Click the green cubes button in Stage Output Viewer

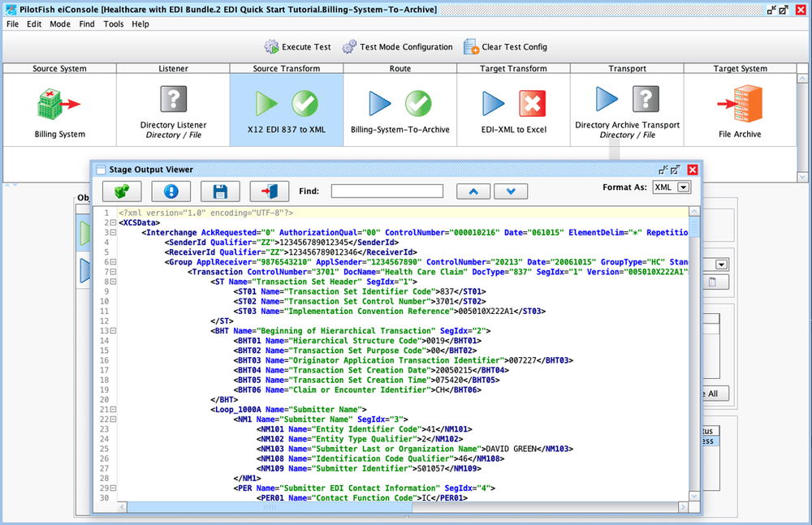[122, 191]
